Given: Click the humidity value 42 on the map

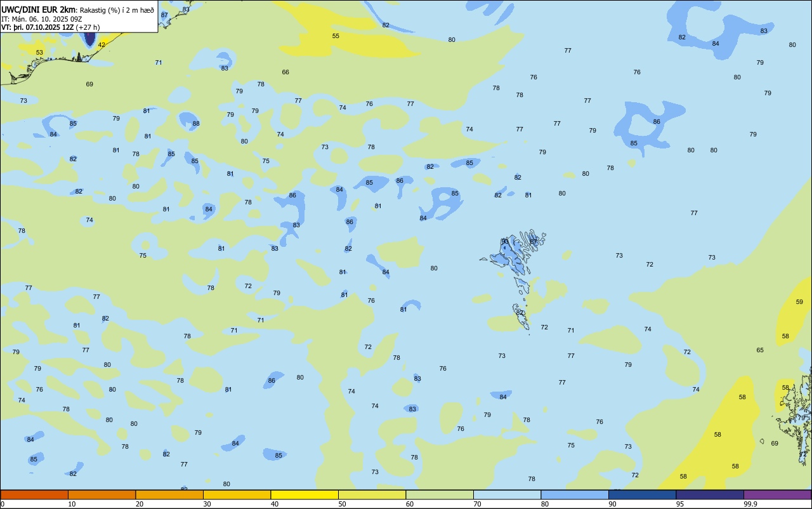Looking at the screenshot, I should pyautogui.click(x=101, y=44).
